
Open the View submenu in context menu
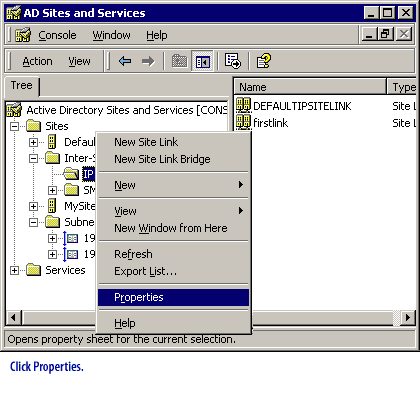173,211
